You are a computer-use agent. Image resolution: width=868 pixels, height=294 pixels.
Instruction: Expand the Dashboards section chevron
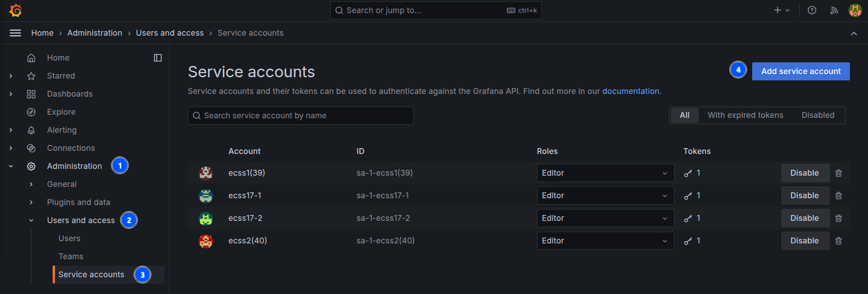(11, 94)
